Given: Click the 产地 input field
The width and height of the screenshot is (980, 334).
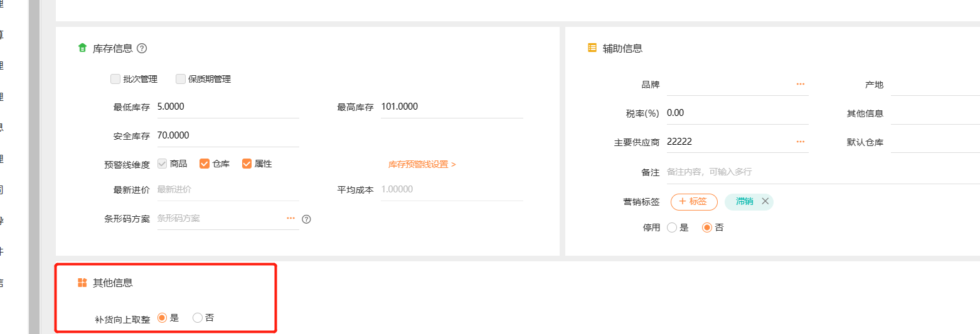Looking at the screenshot, I should (x=935, y=85).
